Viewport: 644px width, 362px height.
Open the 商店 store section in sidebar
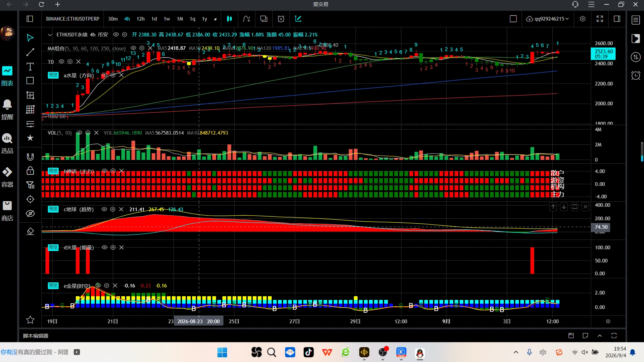(7, 211)
